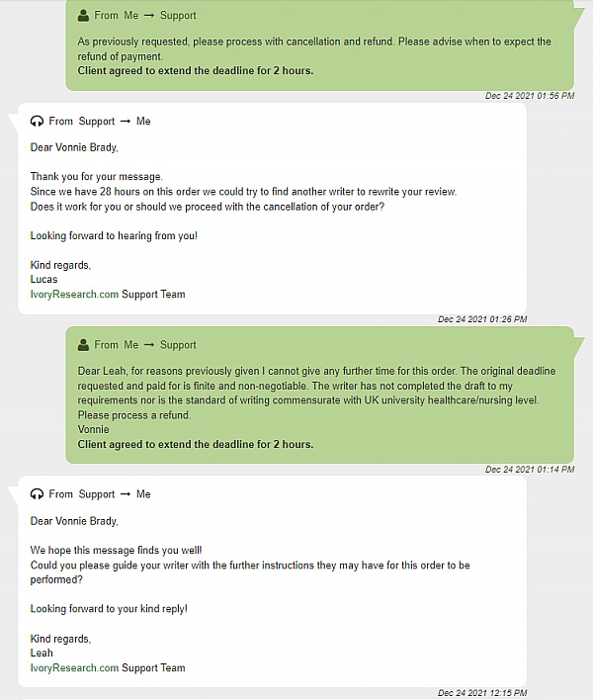This screenshot has height=700, width=593.
Task: Open the IvoryResearch.com link under Lucas's signature
Action: [x=74, y=295]
